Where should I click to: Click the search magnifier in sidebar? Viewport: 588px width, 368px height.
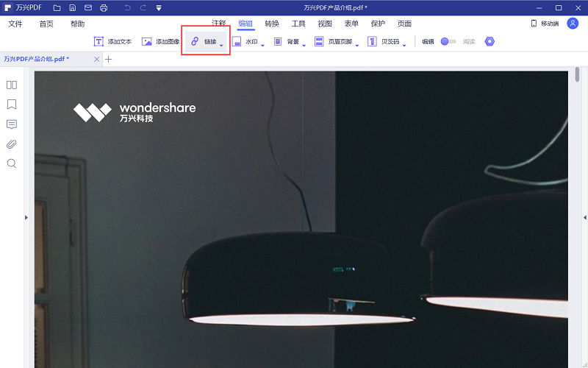pyautogui.click(x=12, y=163)
